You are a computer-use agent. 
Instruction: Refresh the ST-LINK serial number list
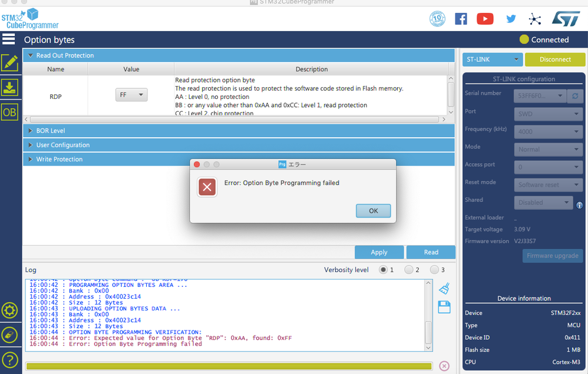click(575, 96)
